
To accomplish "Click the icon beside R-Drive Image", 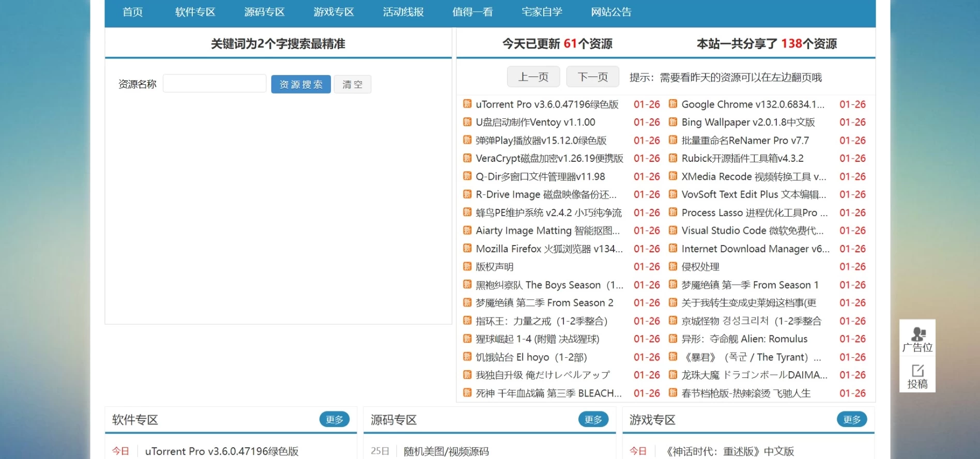I will [467, 194].
